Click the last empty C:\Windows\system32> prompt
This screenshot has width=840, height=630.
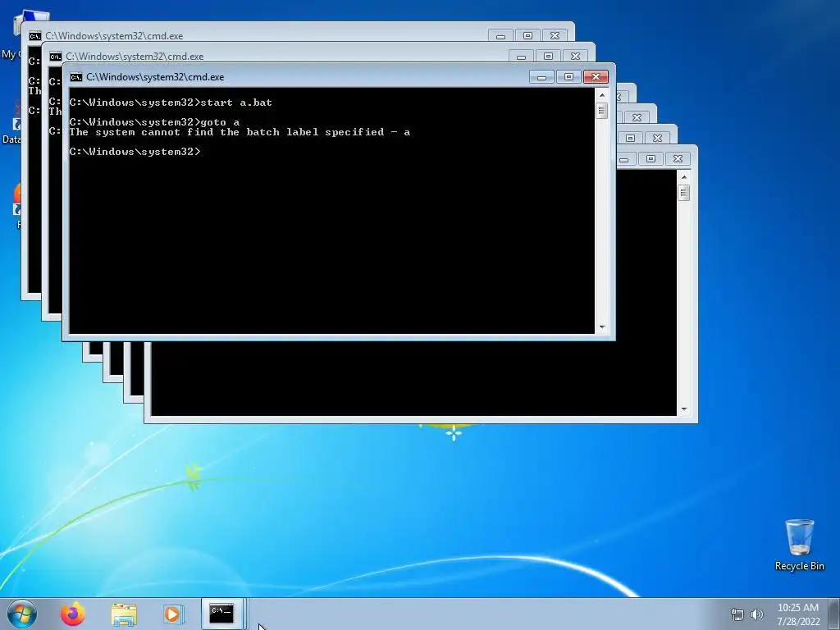(x=135, y=152)
